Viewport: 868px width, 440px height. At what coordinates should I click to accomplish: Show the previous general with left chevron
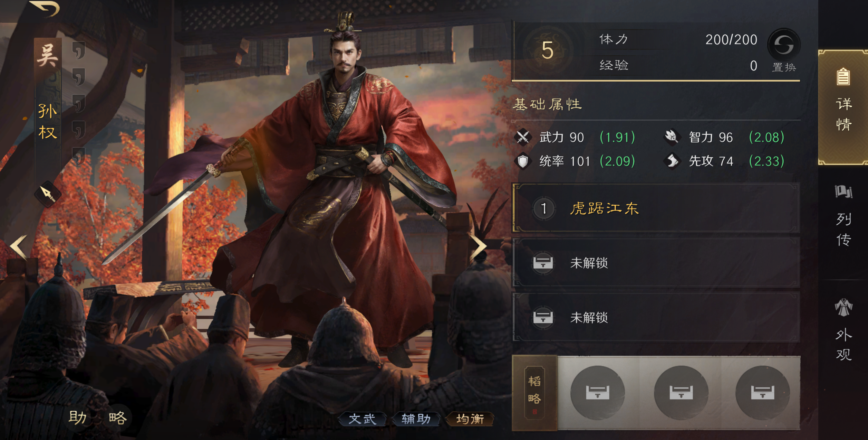coord(19,247)
